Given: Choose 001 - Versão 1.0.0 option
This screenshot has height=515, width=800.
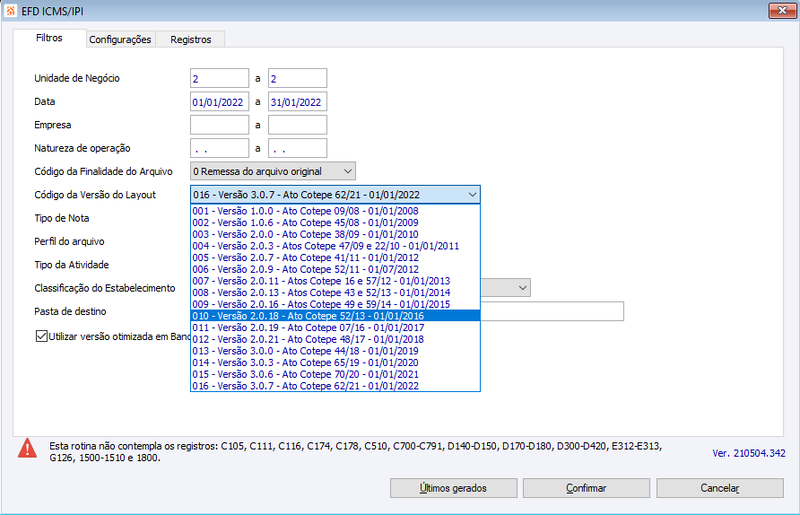Looking at the screenshot, I should [x=335, y=211].
